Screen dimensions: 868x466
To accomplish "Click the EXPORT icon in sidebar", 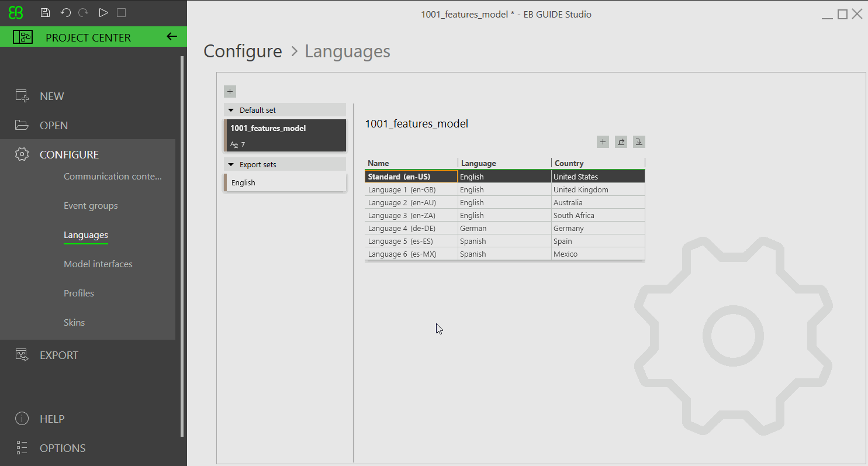I will pos(22,355).
